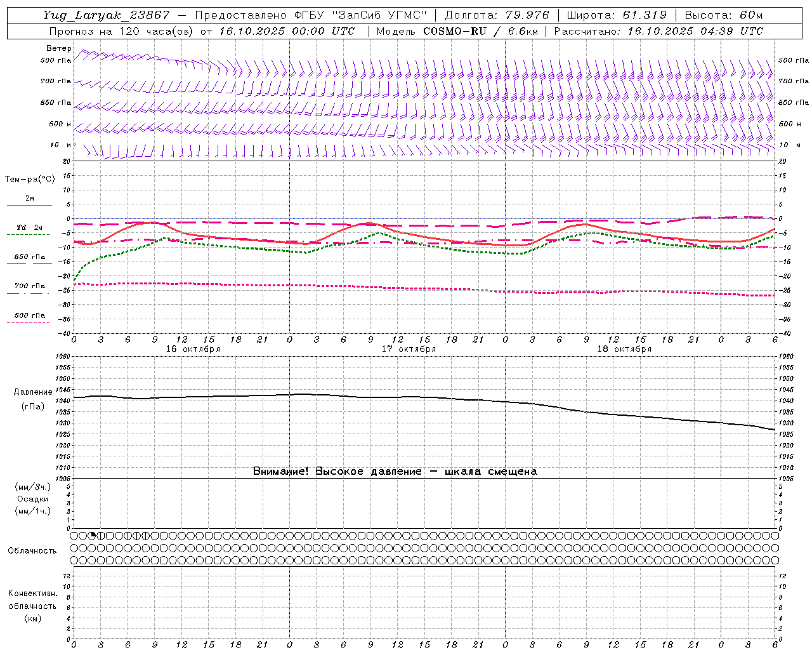Click the 700 гПа temperature legend label
The image size is (812, 650).
(29, 286)
